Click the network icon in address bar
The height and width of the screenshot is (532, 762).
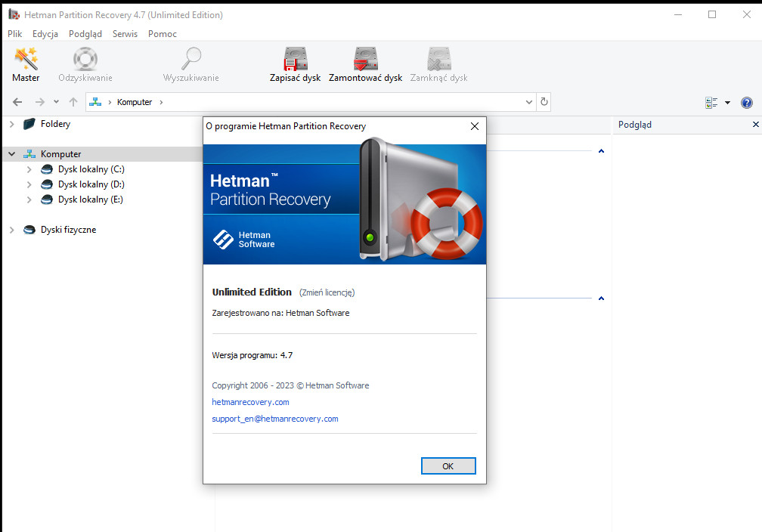pyautogui.click(x=95, y=102)
